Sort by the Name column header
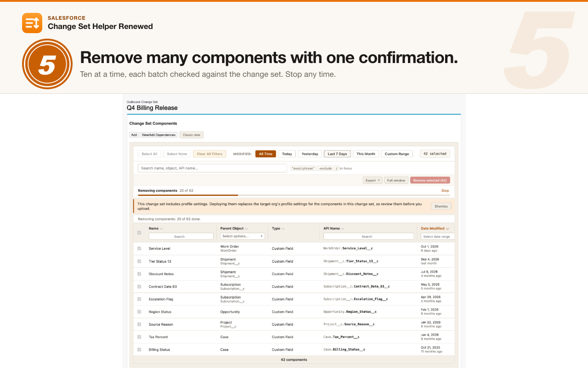The width and height of the screenshot is (588, 368). coord(156,229)
